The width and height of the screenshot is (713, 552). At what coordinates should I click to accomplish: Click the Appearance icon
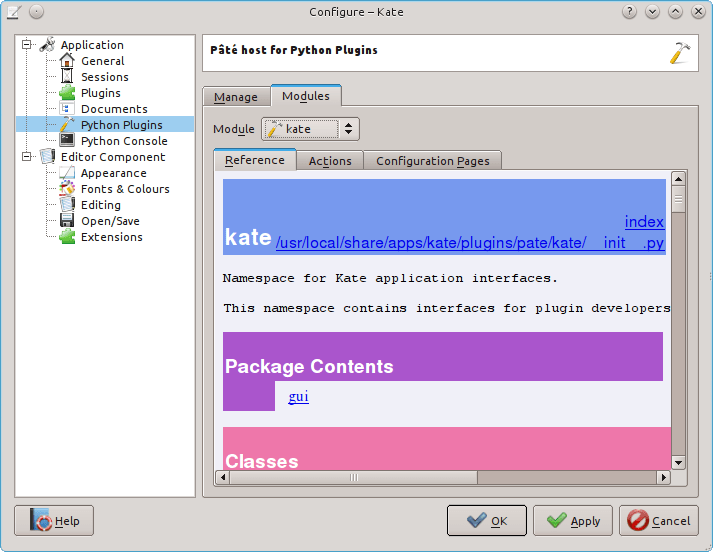(67, 173)
